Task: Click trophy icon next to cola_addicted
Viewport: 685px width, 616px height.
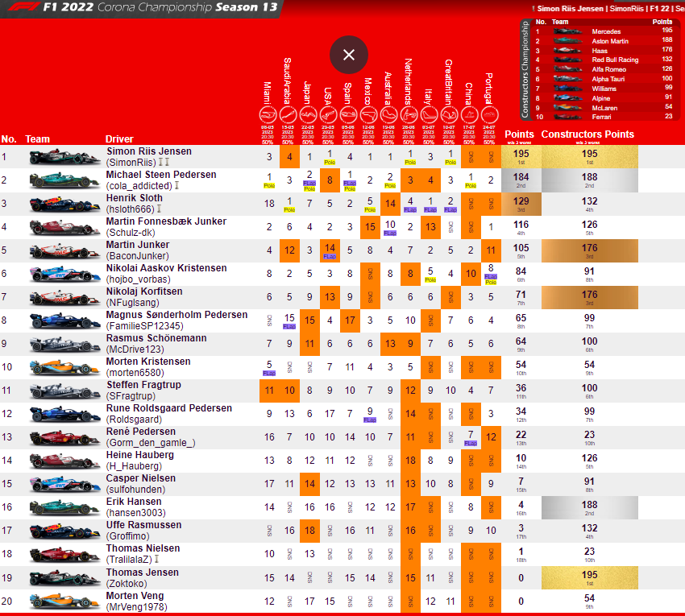Action: tap(175, 186)
